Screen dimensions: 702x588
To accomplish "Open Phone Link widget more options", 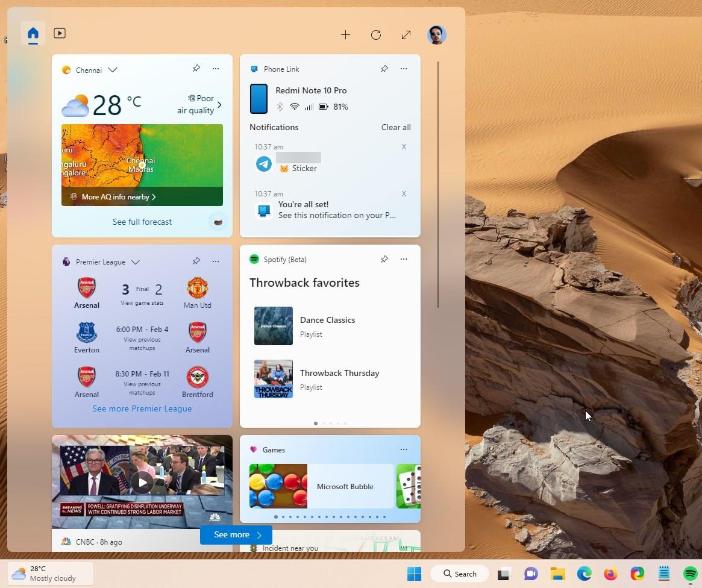I will tap(404, 69).
